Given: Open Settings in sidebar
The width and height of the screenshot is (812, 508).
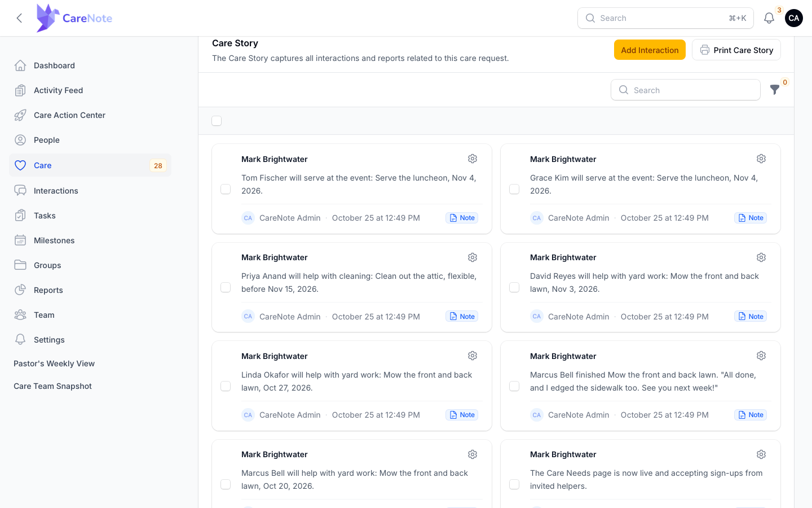Looking at the screenshot, I should pos(90,340).
